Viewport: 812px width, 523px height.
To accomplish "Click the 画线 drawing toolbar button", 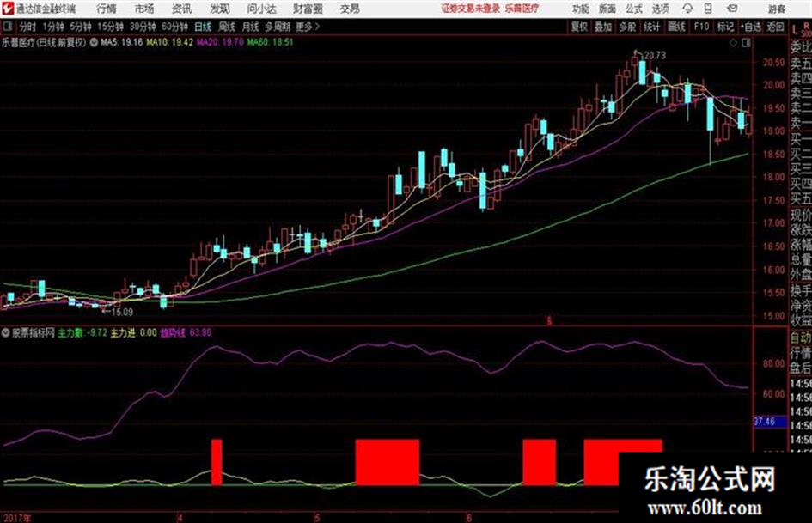I will (676, 27).
